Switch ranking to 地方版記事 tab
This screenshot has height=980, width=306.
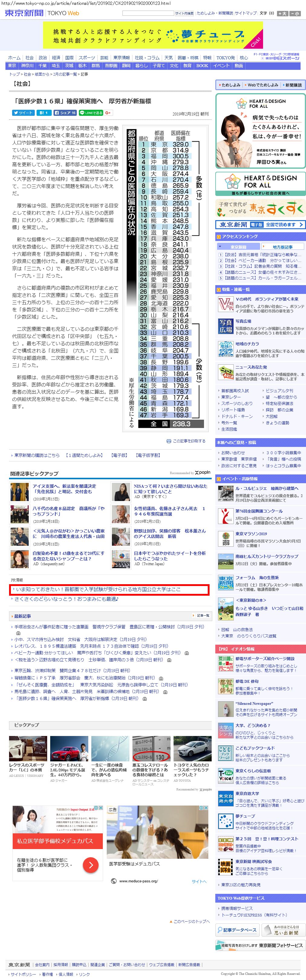click(282, 247)
